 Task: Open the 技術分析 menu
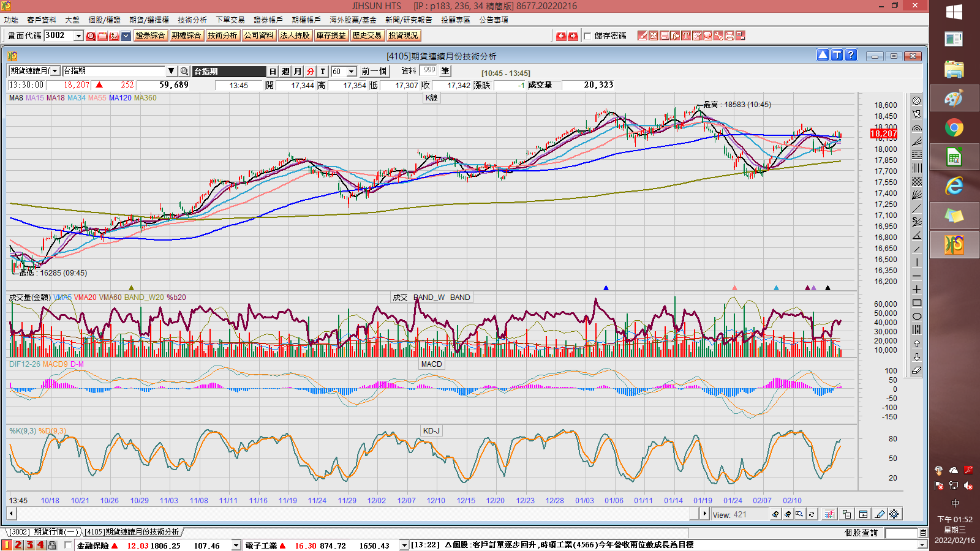click(192, 20)
